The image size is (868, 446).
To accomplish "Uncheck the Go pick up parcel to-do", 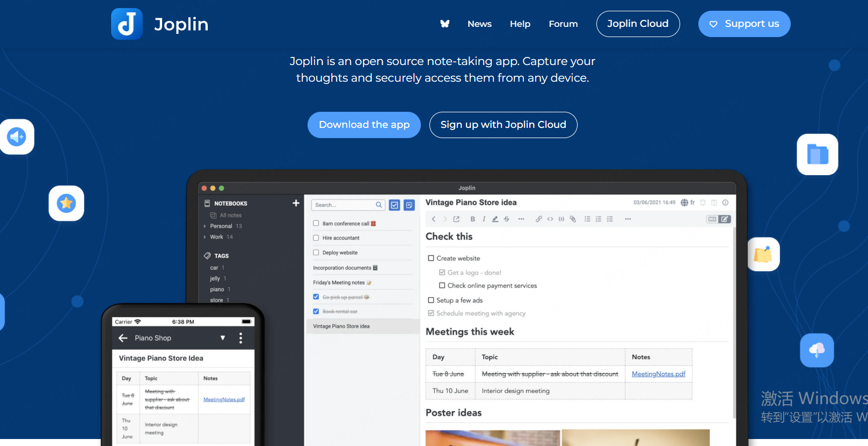I will 316,297.
